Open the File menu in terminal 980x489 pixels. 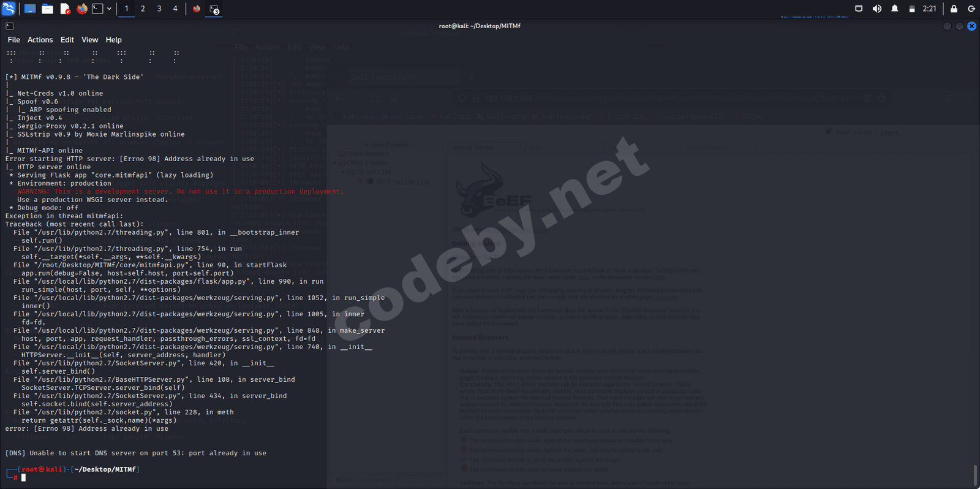pos(13,40)
